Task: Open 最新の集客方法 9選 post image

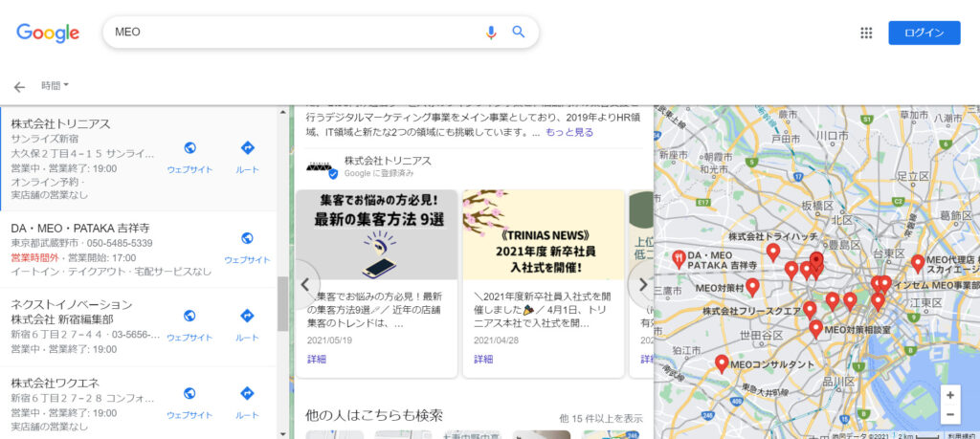Action: pos(377,234)
